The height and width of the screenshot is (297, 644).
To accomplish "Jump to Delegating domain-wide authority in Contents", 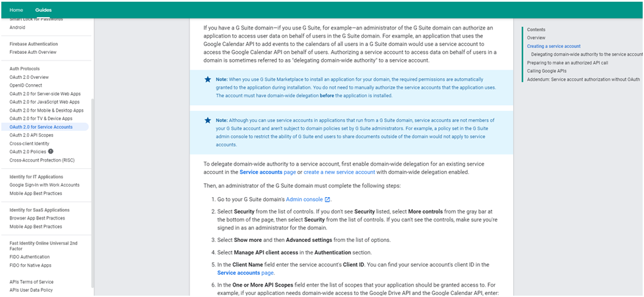I will (587, 54).
